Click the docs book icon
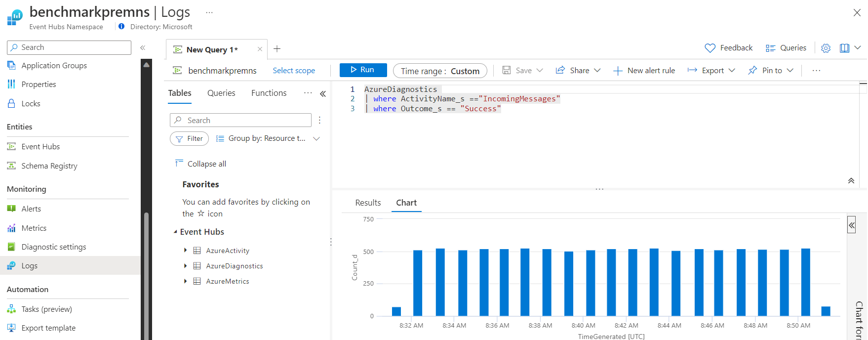The width and height of the screenshot is (868, 340). coord(844,48)
